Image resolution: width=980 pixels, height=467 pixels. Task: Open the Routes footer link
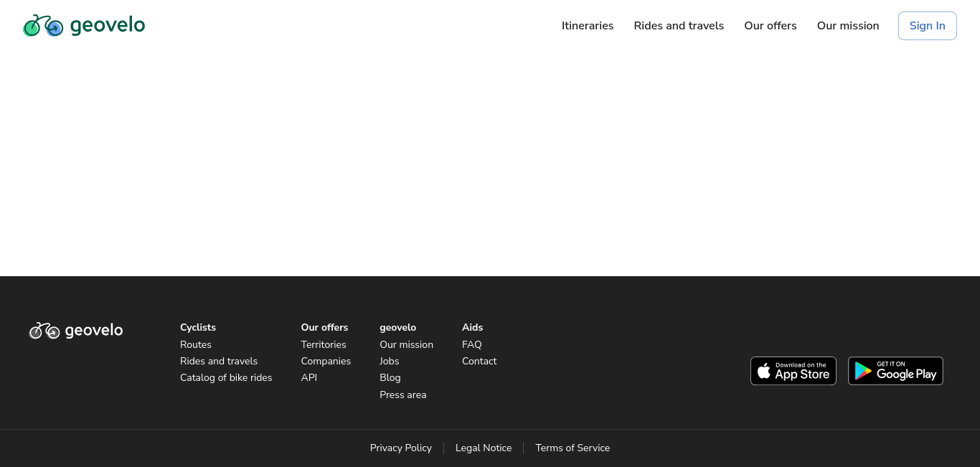(x=196, y=344)
